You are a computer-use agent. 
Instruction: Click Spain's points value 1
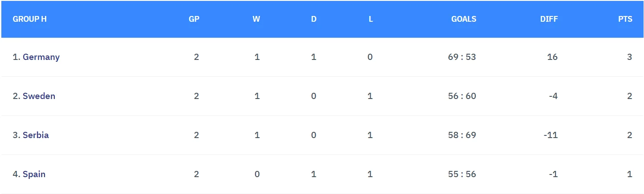pyautogui.click(x=629, y=174)
